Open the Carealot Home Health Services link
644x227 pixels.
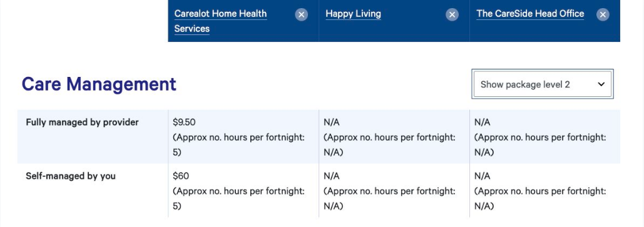tap(220, 21)
